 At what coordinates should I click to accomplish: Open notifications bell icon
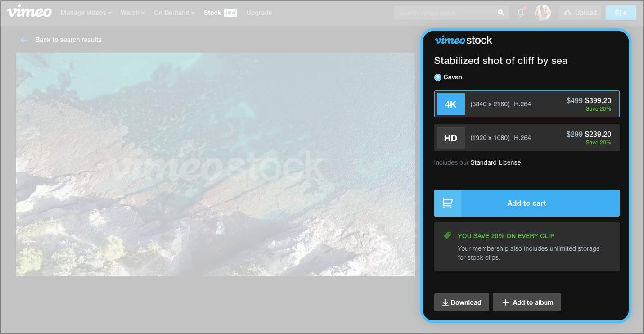(521, 13)
